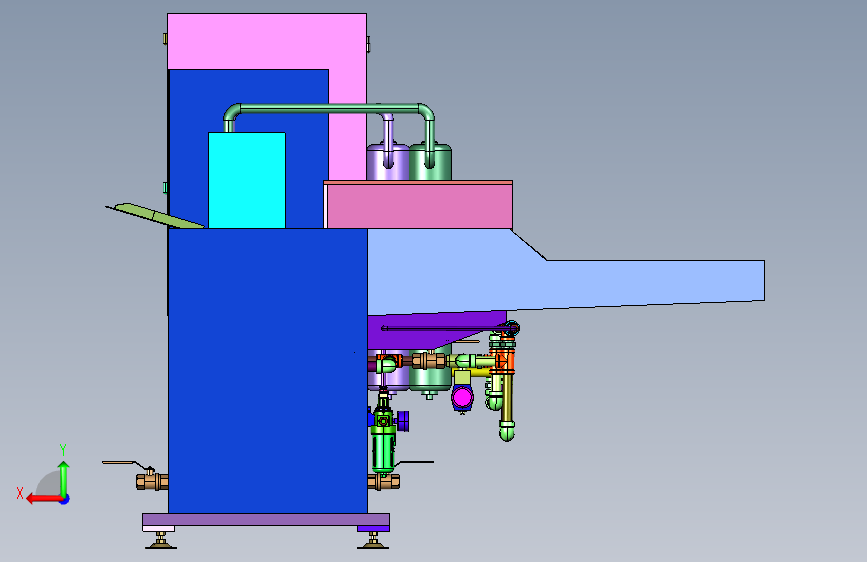The image size is (867, 562).
Task: Select the pink top hood panel
Action: coord(267,41)
